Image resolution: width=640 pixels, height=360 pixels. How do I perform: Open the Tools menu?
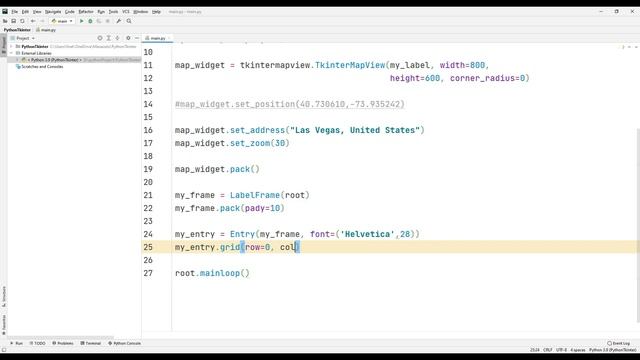click(113, 12)
